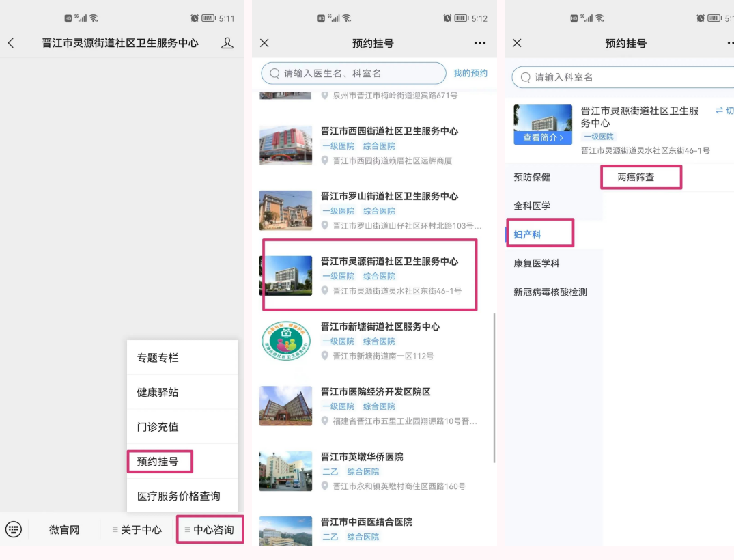
Task: Open 西园街道社区卫生服务中心 thumbnail
Action: point(285,145)
